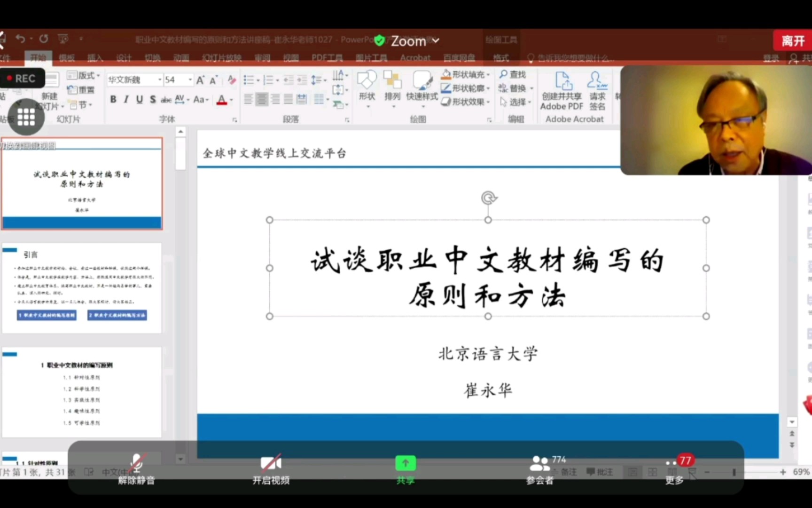
Task: Open line spacing dropdown
Action: (x=319, y=80)
